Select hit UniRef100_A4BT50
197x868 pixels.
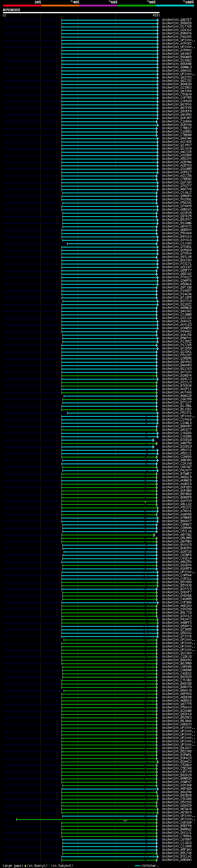point(176,443)
